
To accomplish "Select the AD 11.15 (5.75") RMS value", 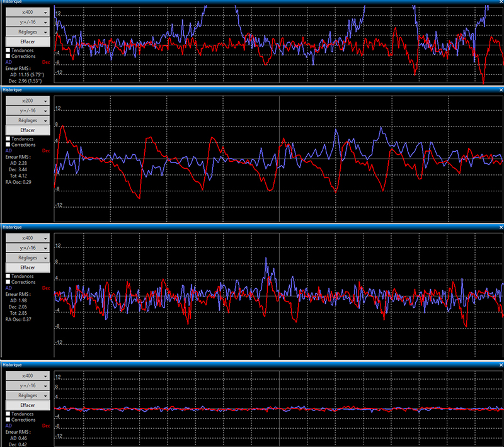I will click(x=27, y=74).
